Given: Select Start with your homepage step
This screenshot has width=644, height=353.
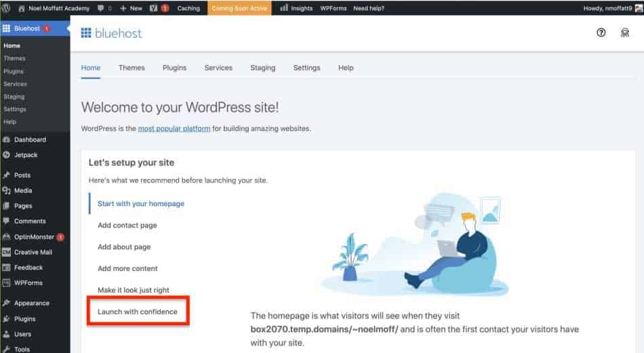Looking at the screenshot, I should (x=141, y=203).
